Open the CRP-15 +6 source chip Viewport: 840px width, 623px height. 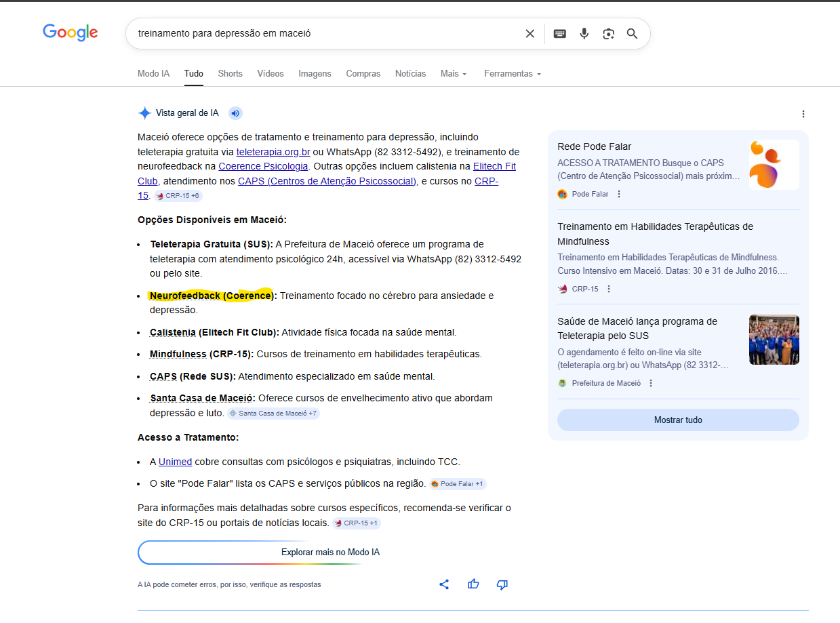[178, 196]
